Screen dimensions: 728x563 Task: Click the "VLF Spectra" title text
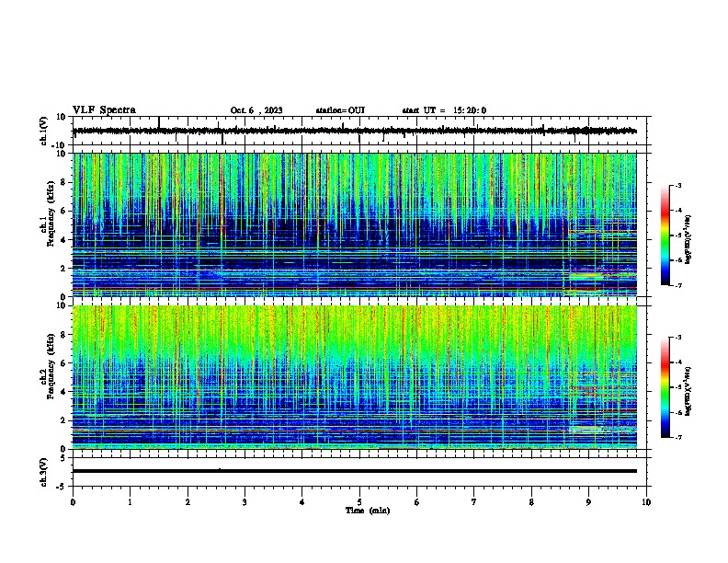(x=104, y=110)
